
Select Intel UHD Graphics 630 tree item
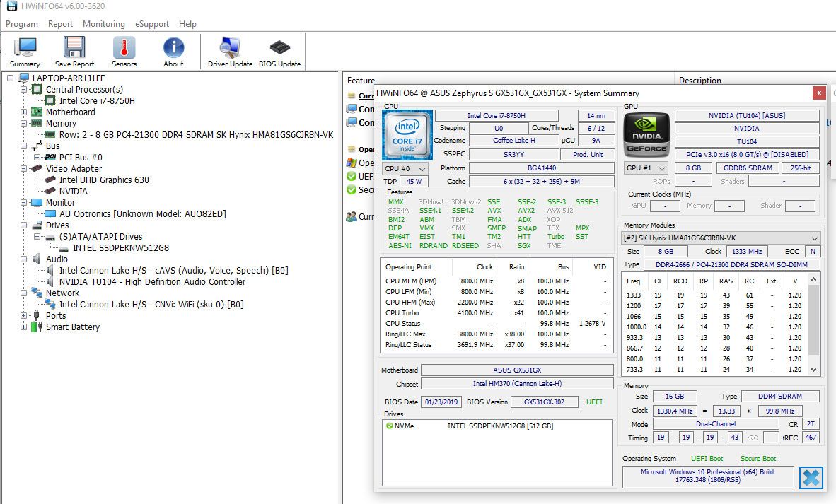tap(104, 180)
